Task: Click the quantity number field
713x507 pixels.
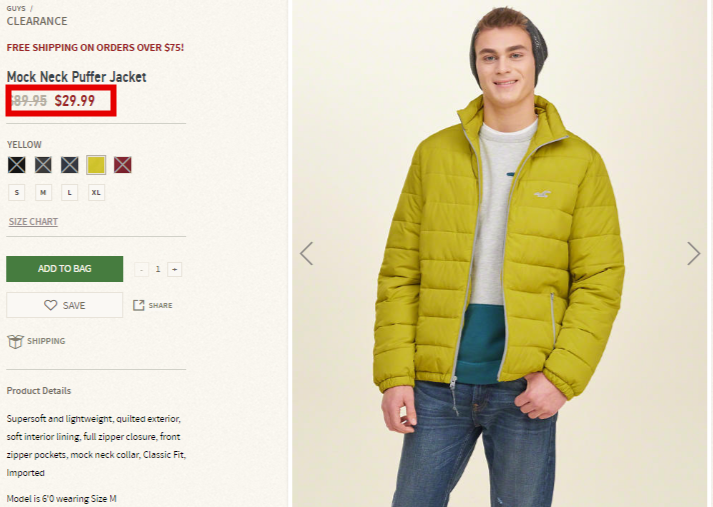Action: coord(158,269)
